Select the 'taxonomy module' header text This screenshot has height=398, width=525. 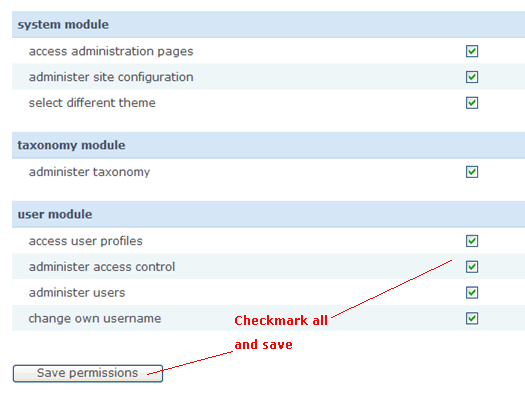[x=71, y=145]
